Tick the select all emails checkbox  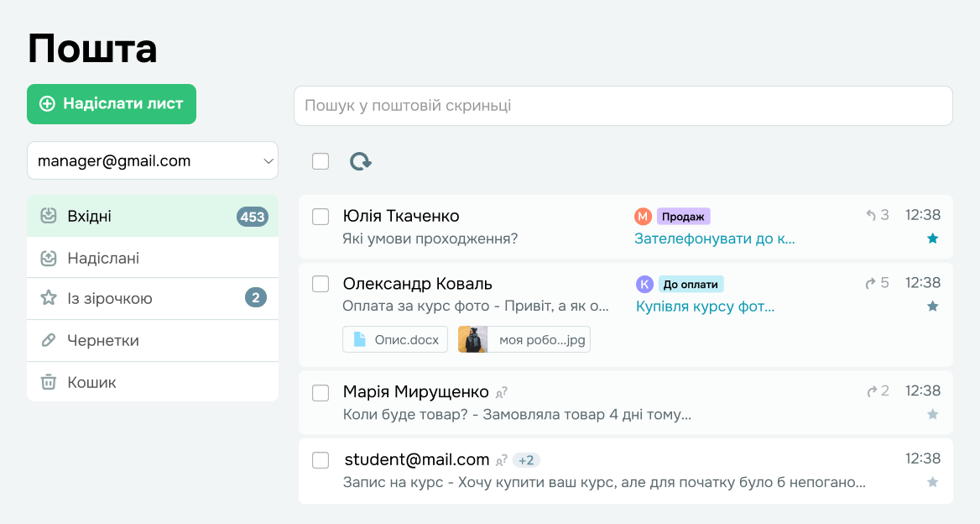(x=321, y=161)
